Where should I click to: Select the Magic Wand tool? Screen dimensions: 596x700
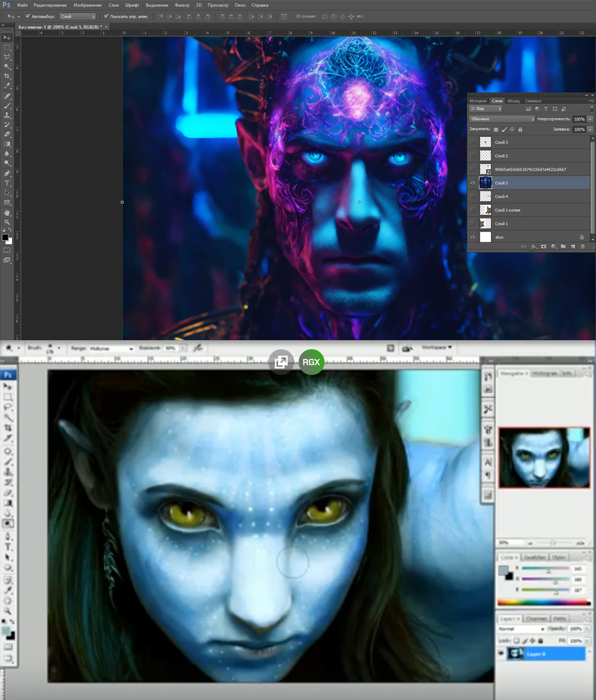click(7, 66)
